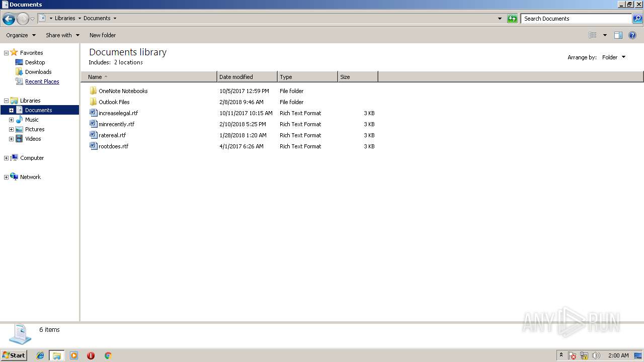
Task: Click the network tray icon
Action: click(584, 355)
